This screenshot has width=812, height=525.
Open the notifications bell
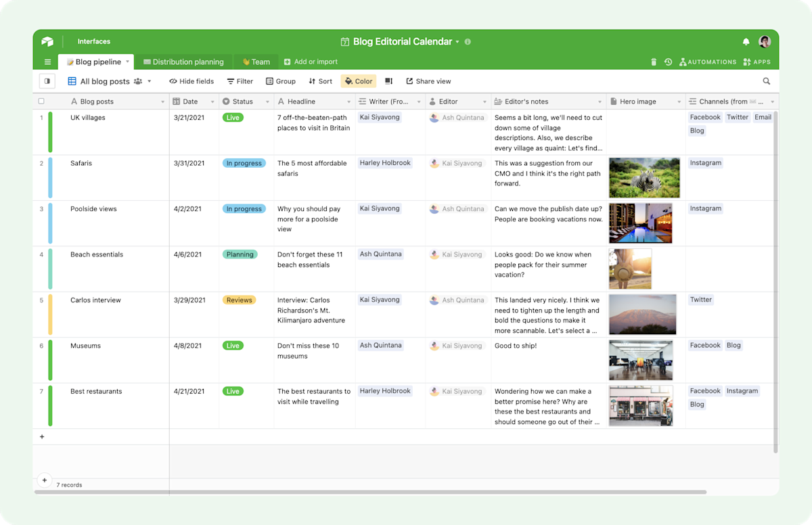point(746,41)
